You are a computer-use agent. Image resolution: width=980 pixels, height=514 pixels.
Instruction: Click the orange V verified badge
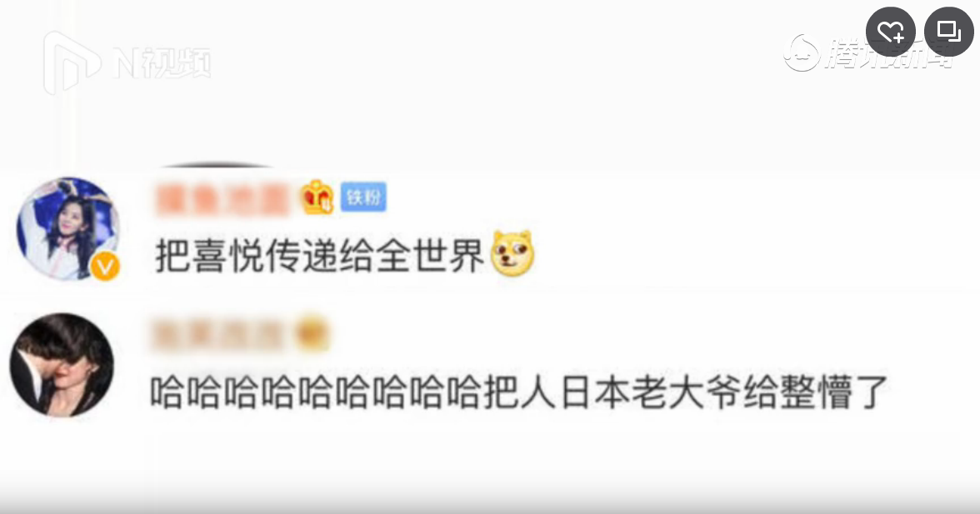point(105,267)
